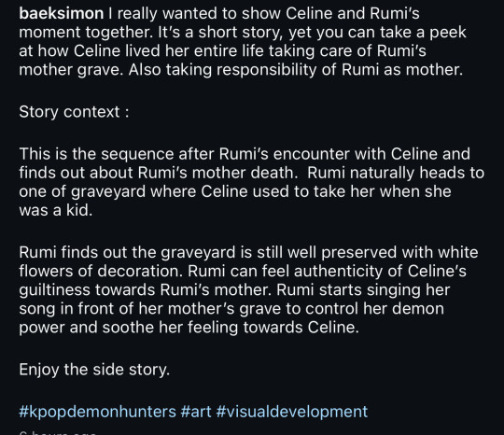Open the #kpopdemonhunters hashtag
The height and width of the screenshot is (435, 504).
97,412
